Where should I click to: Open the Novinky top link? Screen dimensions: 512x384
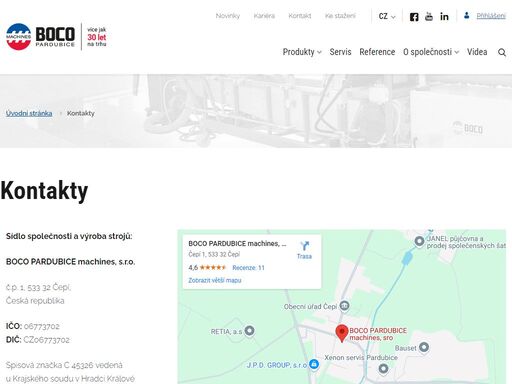coord(228,16)
